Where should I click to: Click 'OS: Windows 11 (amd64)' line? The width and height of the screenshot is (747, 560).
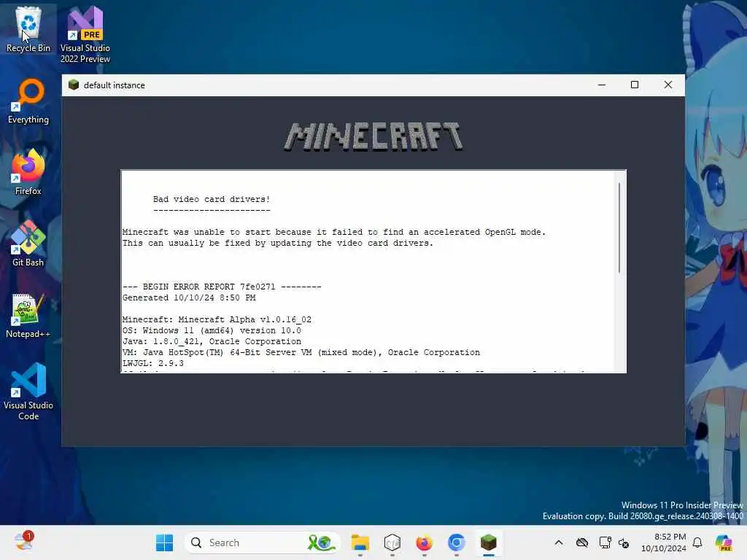point(212,330)
